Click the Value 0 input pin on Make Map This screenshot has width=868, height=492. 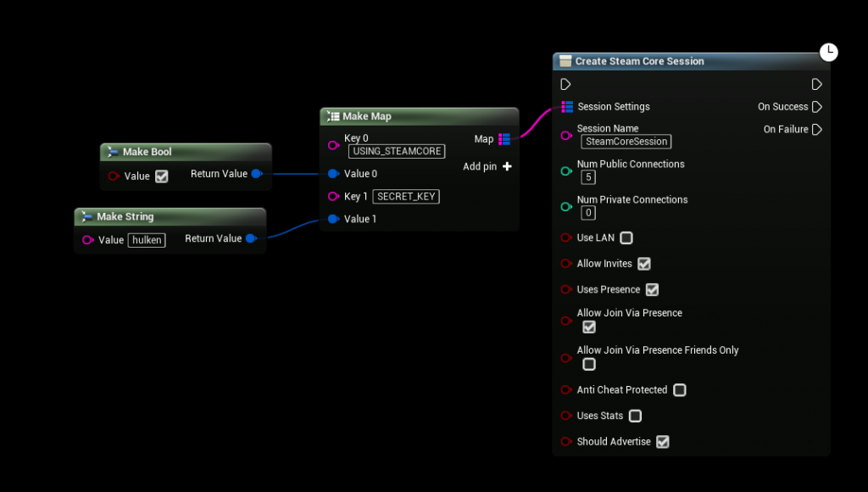tap(333, 174)
